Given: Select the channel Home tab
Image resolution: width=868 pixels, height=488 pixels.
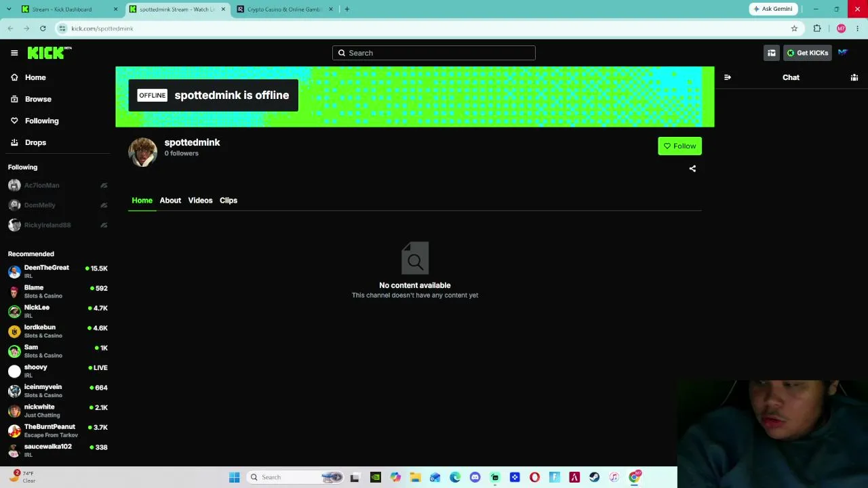Looking at the screenshot, I should point(142,201).
